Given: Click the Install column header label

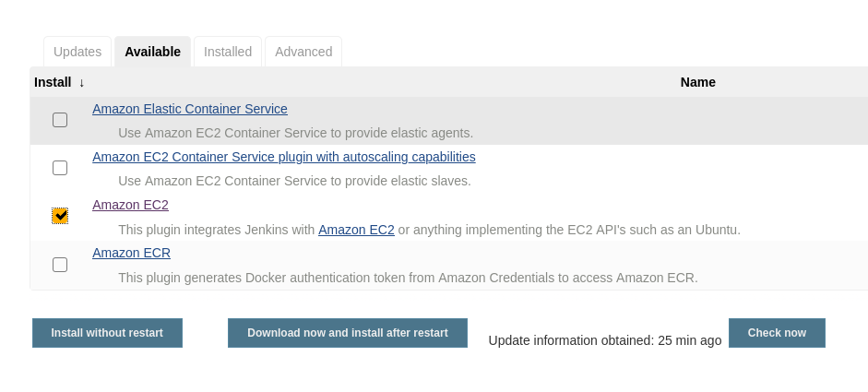Looking at the screenshot, I should point(53,82).
